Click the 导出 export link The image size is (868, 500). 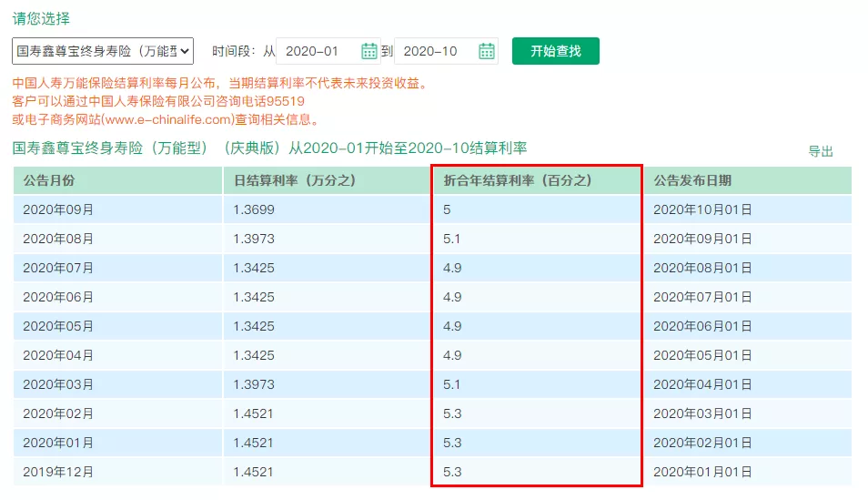coord(821,151)
